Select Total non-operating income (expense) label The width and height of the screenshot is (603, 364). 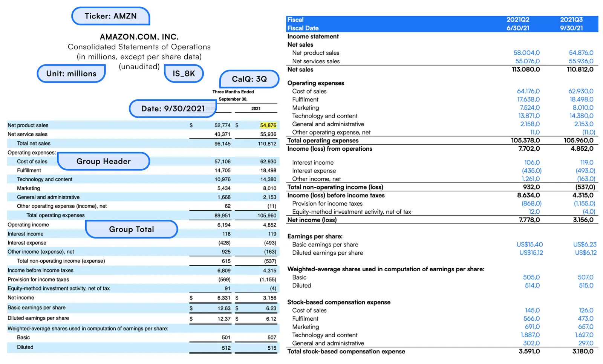pos(61,261)
